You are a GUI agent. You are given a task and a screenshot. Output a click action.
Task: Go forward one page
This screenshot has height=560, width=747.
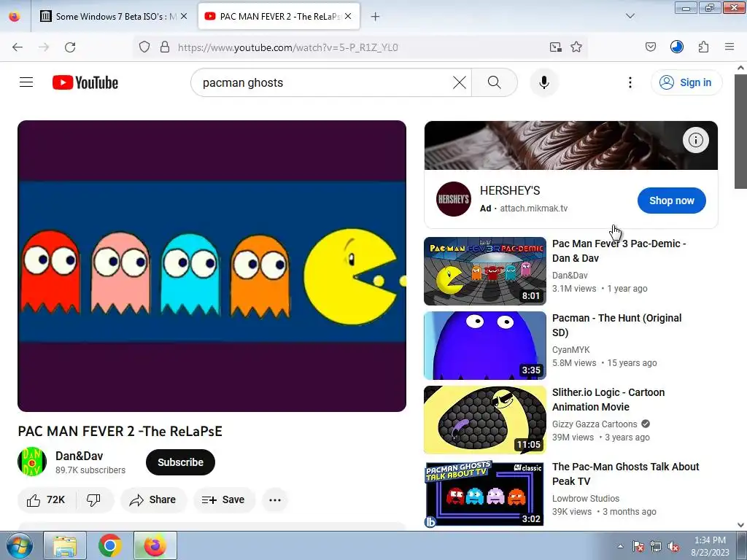(44, 47)
